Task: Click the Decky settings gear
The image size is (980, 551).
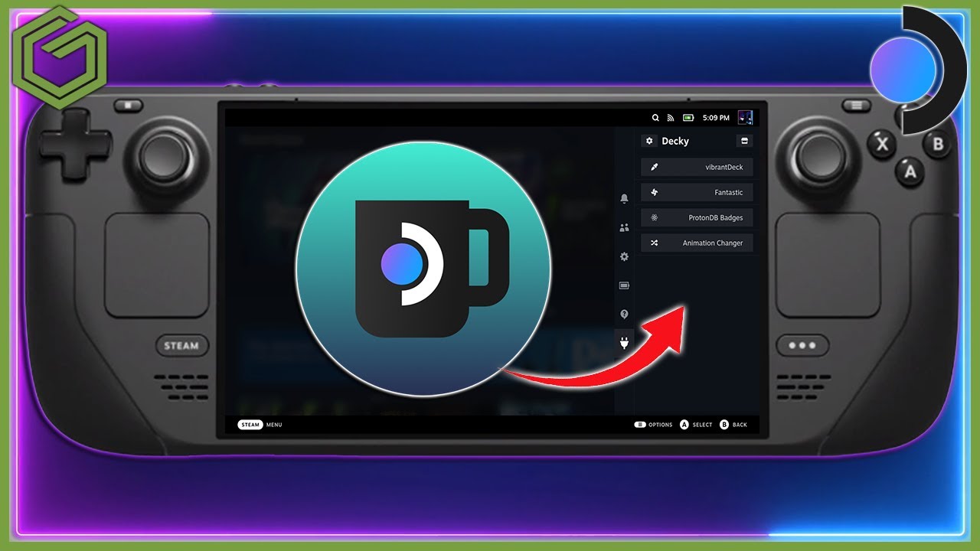Action: point(648,141)
